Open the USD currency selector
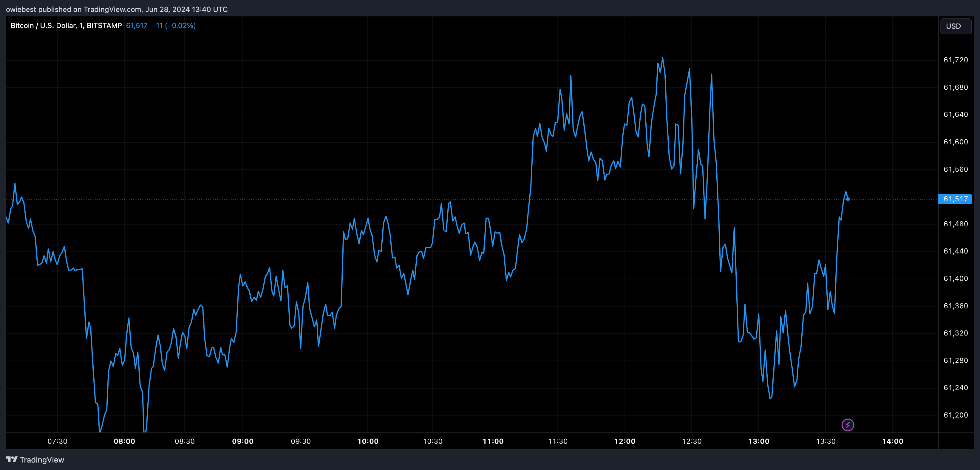This screenshot has width=980, height=470. [955, 26]
